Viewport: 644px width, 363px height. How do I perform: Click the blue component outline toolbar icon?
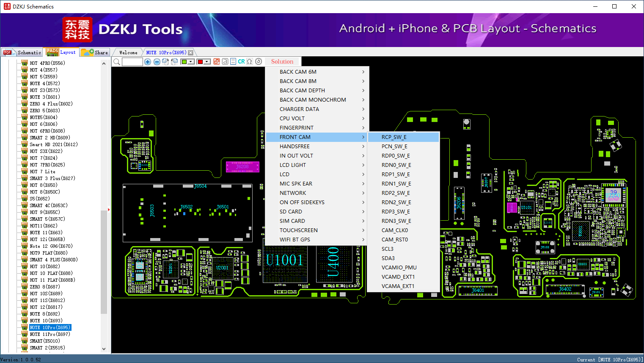point(233,61)
